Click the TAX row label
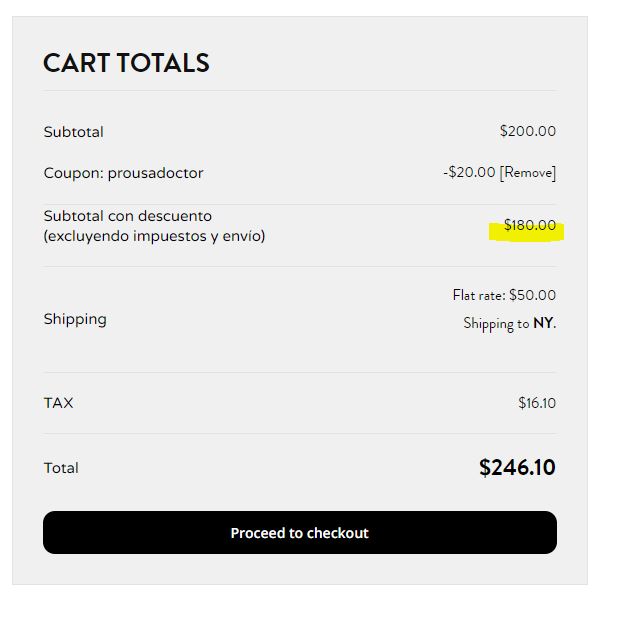The image size is (628, 618). [x=58, y=403]
